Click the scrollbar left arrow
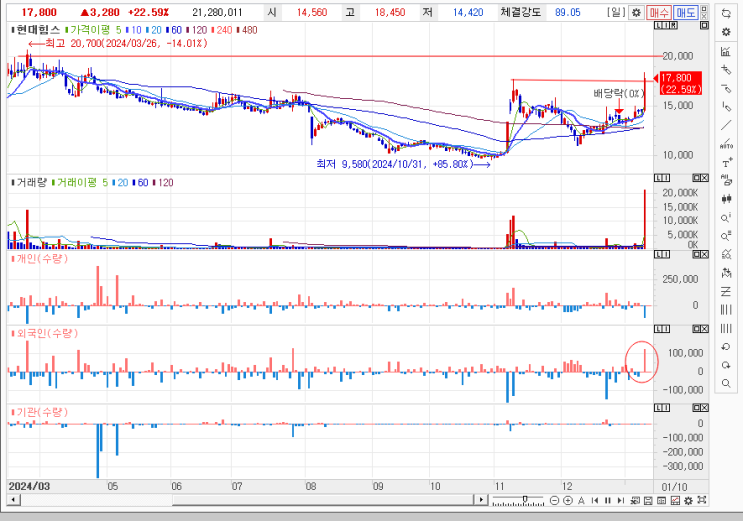The height and width of the screenshot is (521, 743). (13, 500)
